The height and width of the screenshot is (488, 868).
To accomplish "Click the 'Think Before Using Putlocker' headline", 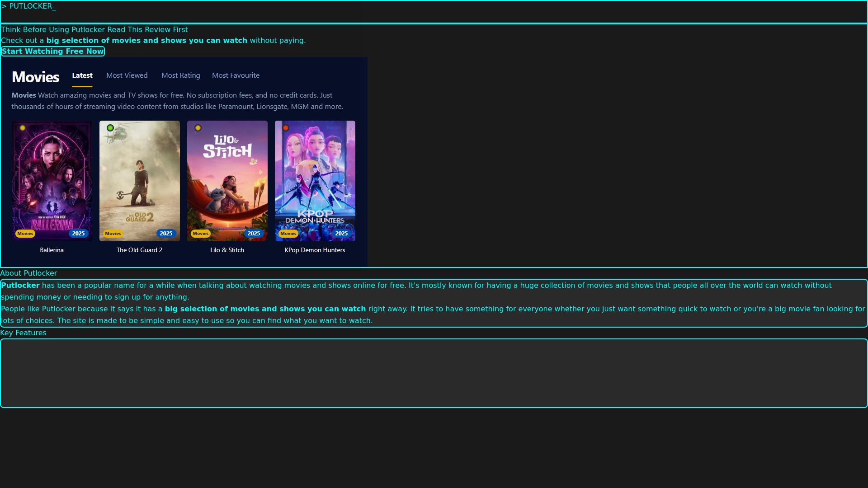I will coord(94,30).
